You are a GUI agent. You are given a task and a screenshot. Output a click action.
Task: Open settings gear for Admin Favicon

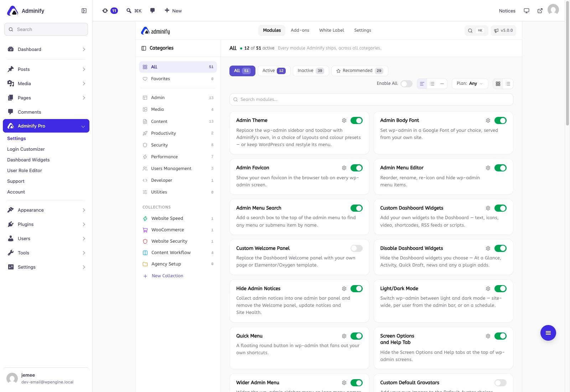pyautogui.click(x=344, y=168)
